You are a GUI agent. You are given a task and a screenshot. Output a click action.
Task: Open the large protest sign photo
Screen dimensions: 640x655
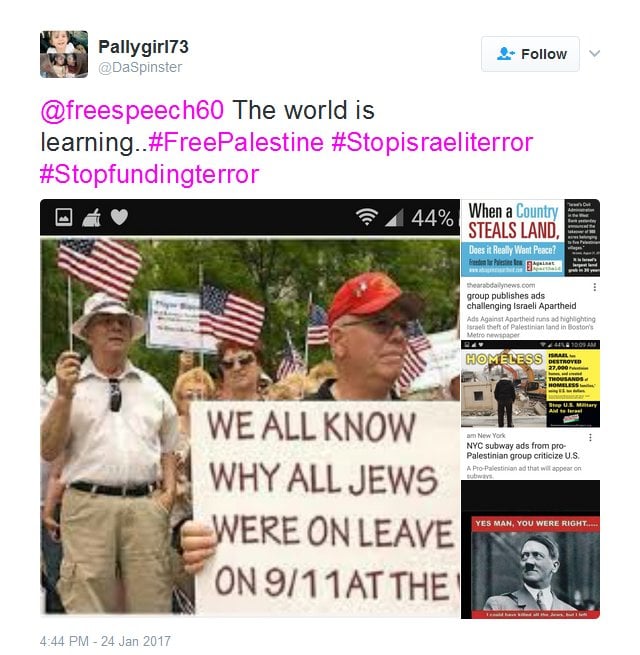[250, 426]
